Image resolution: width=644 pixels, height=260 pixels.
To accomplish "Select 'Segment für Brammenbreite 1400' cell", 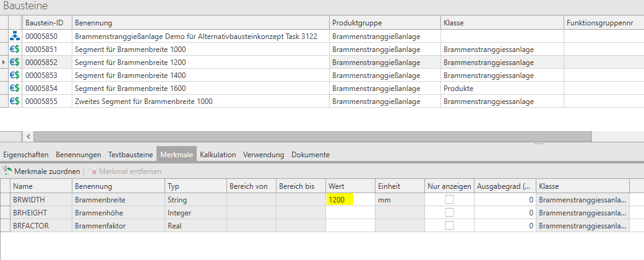I will tap(200, 75).
